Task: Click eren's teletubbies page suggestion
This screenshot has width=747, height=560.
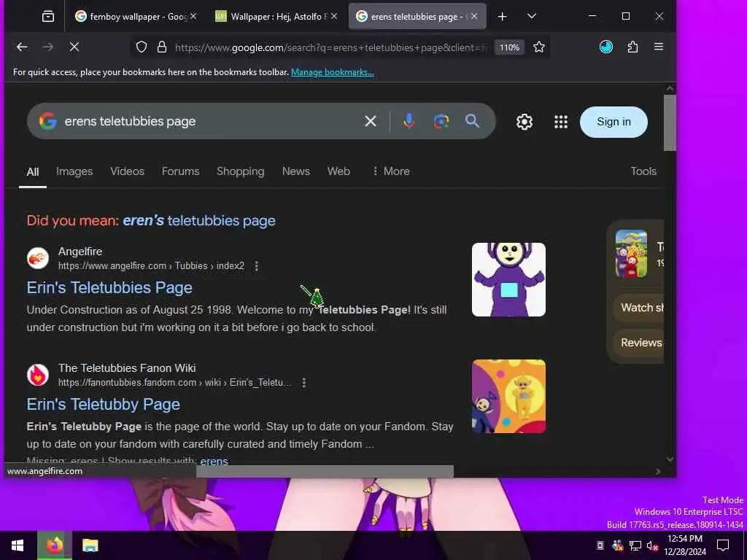Action: (x=199, y=221)
